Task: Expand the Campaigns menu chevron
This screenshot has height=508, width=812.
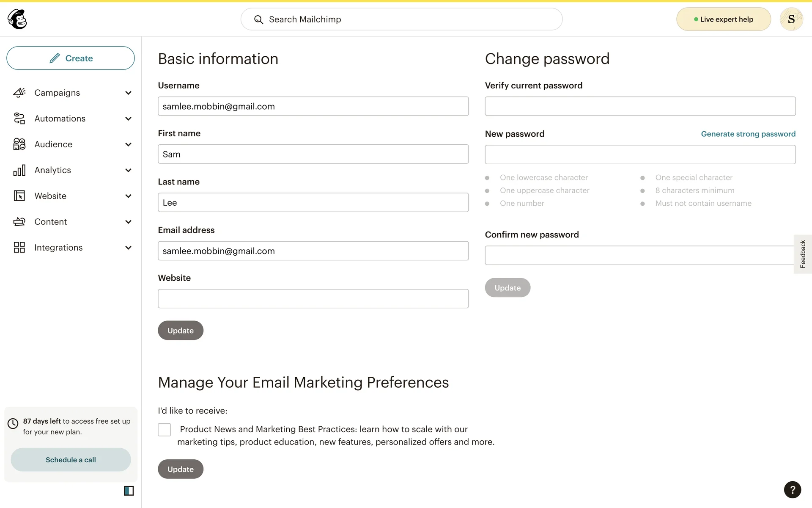Action: coord(128,93)
